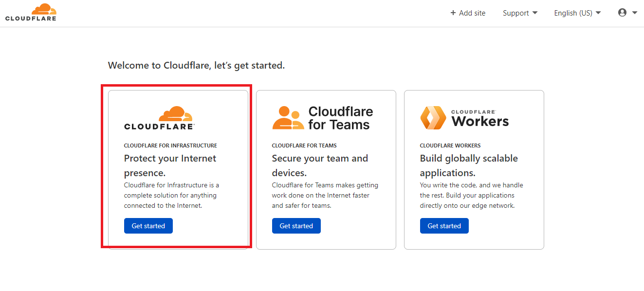Click the 'CLOUDFLARE FOR INFRASTRUCTURE' label
This screenshot has width=644, height=291.
click(x=170, y=145)
